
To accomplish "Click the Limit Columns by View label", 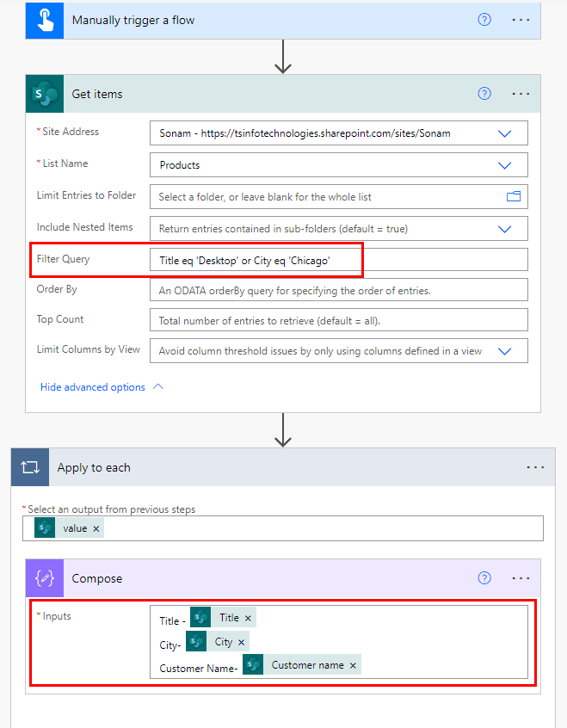I will 89,349.
